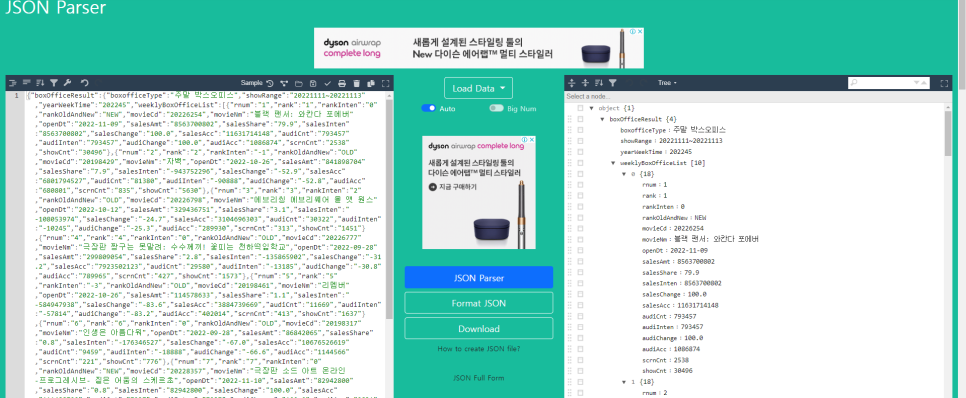Close the top Dyson banner ad
This screenshot has height=398, width=966.
coord(640,31)
